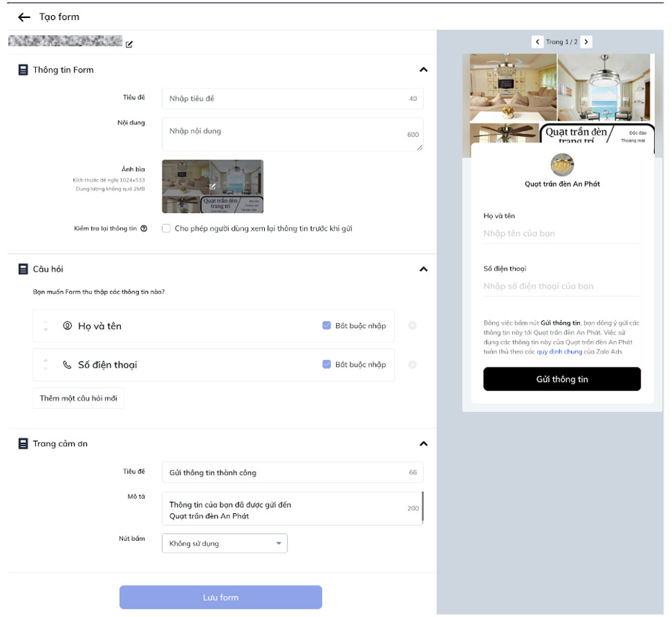Screen dimensions: 672x617
Task: Open the Nút bấm dropdown
Action: pyautogui.click(x=224, y=544)
